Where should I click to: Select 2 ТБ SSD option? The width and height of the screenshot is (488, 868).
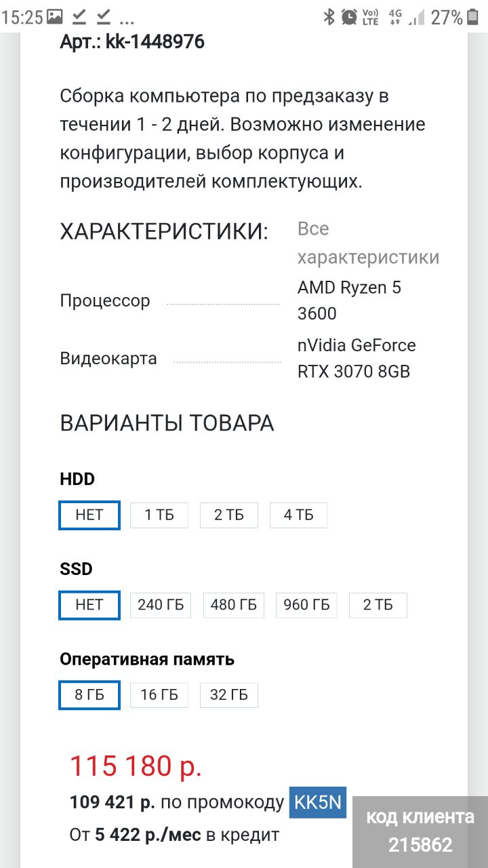point(378,606)
